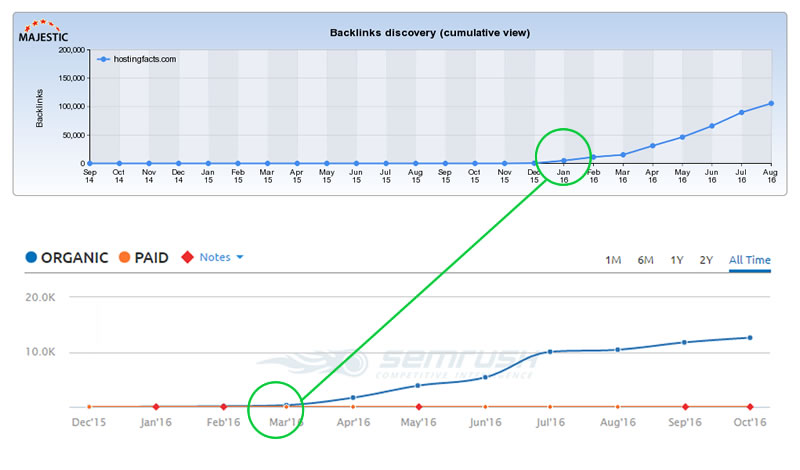Click the Jan'16 red note diamond
Viewport: 800px width, 470px height.
[x=156, y=407]
